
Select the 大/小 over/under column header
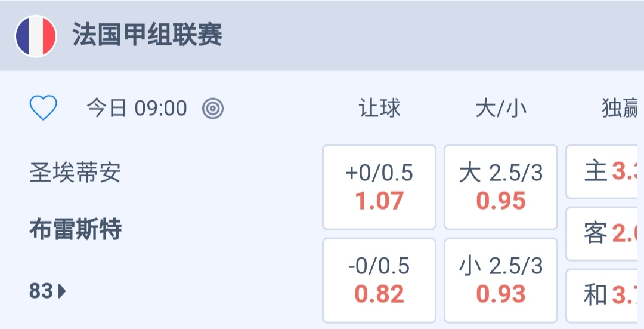[501, 109]
